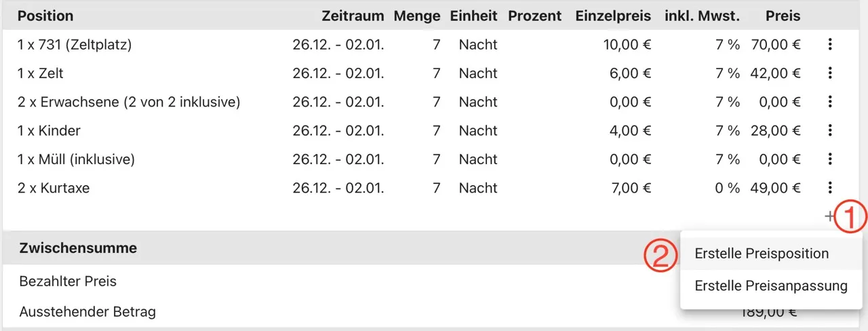Open the three-dot menu for the Erwachsene row
This screenshot has width=868, height=331.
(830, 102)
